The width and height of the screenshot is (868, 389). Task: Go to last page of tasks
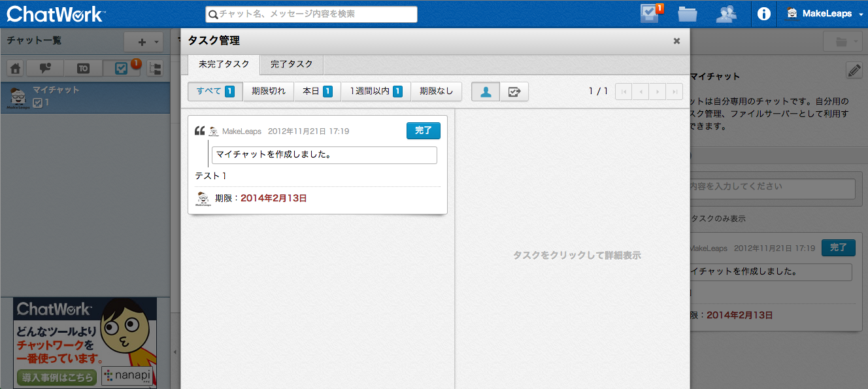coord(675,92)
